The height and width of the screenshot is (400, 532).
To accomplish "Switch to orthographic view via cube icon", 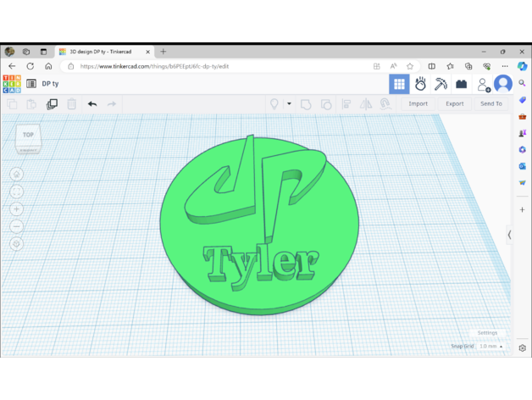I will pyautogui.click(x=17, y=244).
